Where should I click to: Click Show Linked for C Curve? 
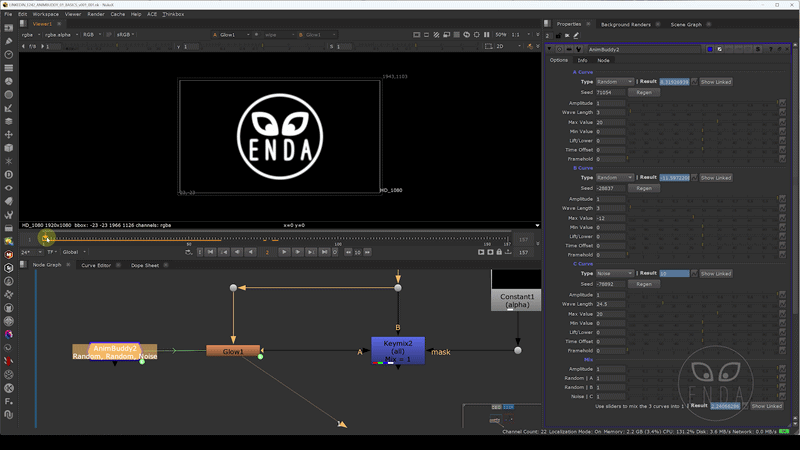[716, 273]
